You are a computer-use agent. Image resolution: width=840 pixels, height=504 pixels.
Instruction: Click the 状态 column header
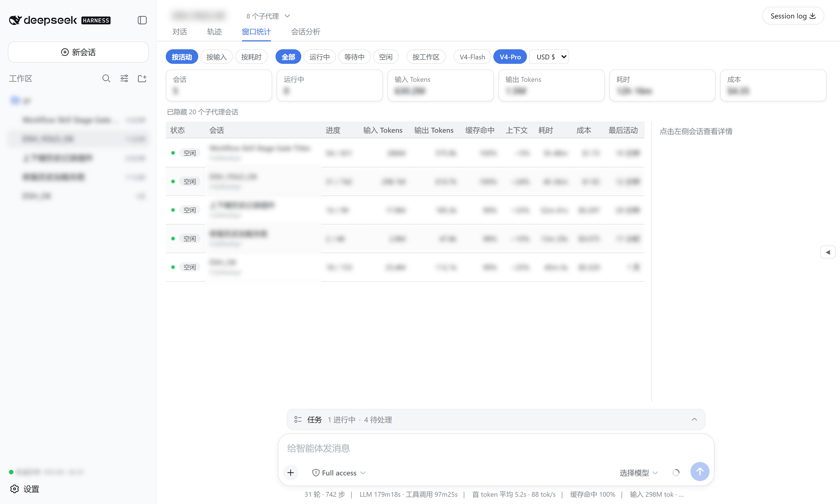coord(178,130)
